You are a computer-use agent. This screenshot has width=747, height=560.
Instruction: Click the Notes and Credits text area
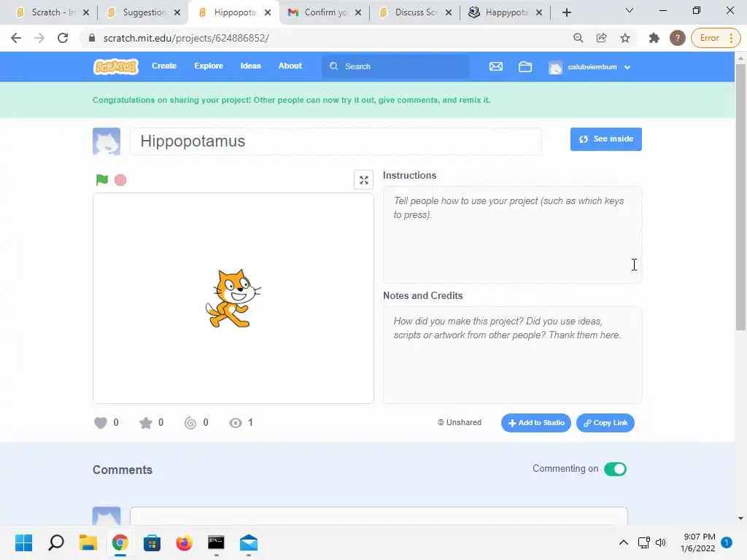pyautogui.click(x=512, y=355)
